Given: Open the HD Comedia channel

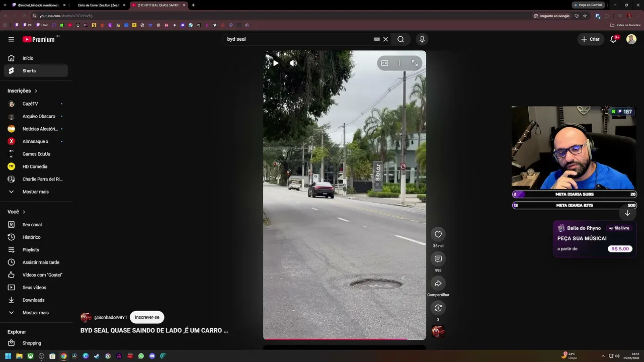Looking at the screenshot, I should (36, 166).
